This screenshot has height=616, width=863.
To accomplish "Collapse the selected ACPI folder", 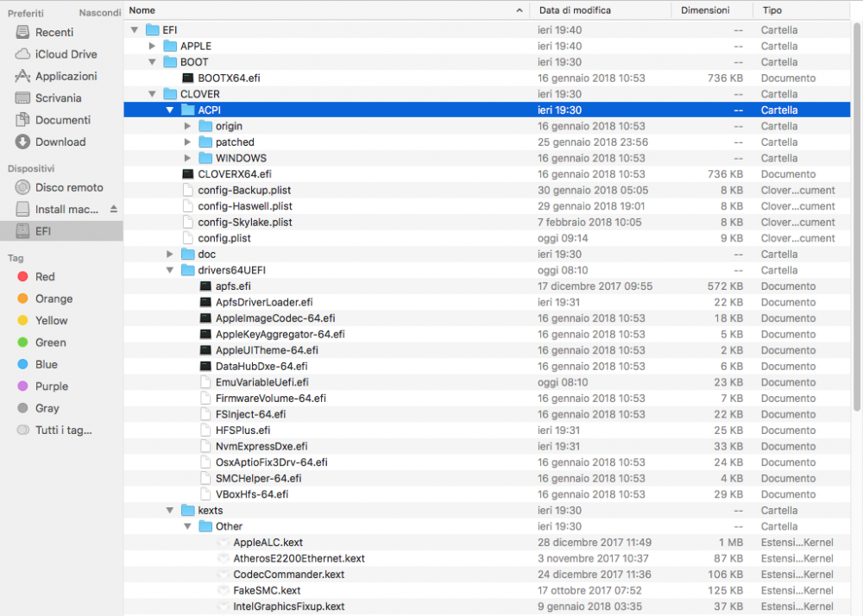I will pos(170,110).
